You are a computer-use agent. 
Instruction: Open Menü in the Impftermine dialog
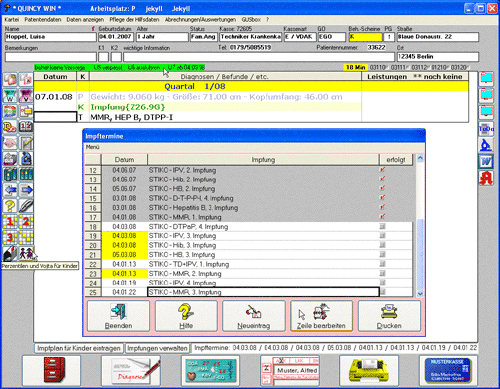(92, 147)
